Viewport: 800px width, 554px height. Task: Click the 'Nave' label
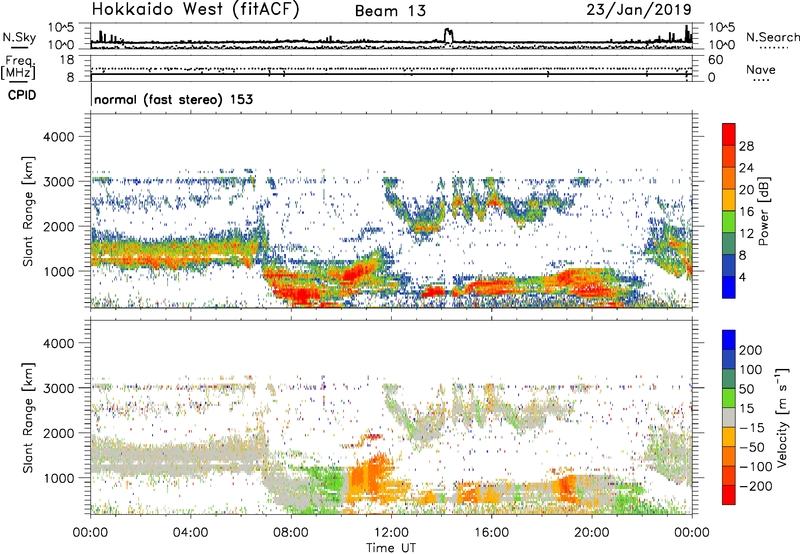[x=761, y=70]
